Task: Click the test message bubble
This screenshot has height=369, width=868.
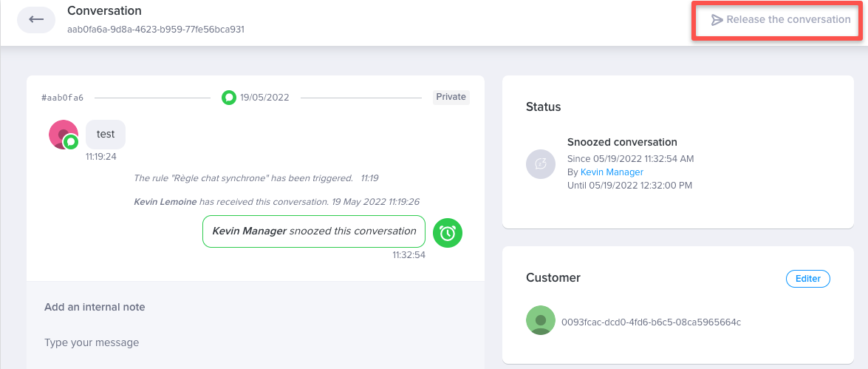Action: (106, 135)
